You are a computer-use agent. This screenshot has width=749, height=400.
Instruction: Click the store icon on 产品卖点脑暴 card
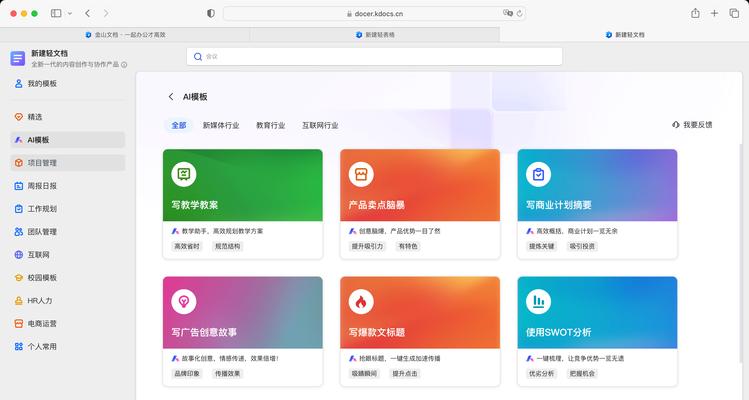pos(361,174)
